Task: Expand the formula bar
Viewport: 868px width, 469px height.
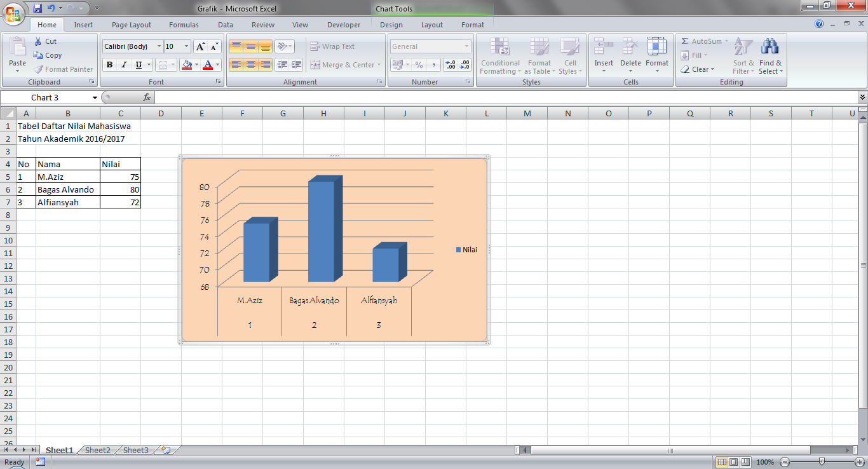Action: [x=862, y=97]
